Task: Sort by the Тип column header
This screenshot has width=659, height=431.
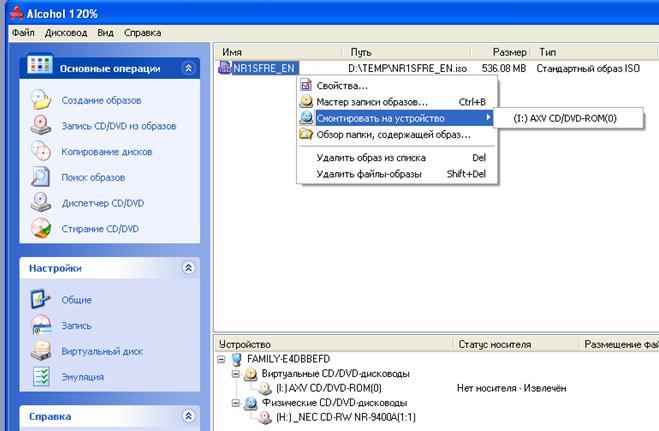Action: [x=595, y=52]
